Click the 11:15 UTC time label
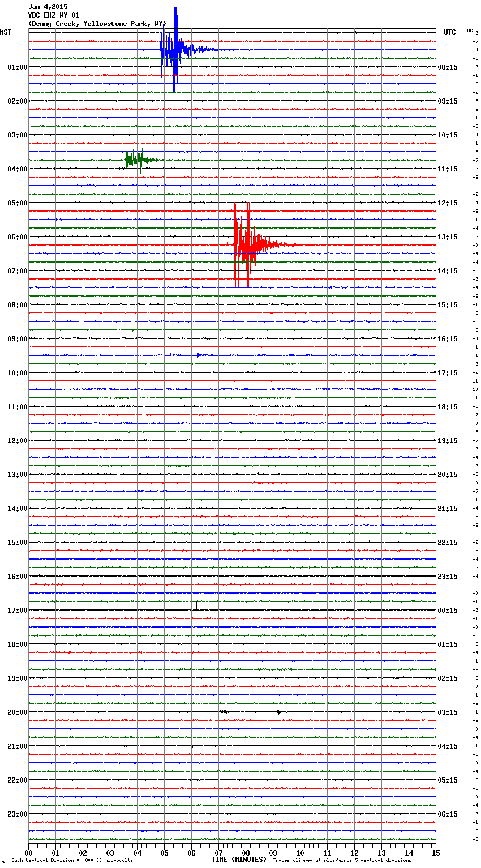Viewport: 481px width, 868px height. click(448, 169)
